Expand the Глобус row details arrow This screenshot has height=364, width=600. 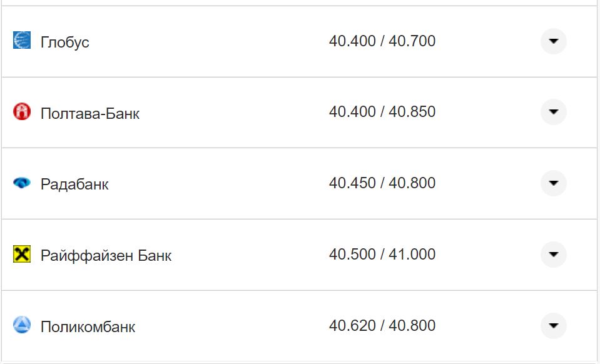click(x=553, y=41)
